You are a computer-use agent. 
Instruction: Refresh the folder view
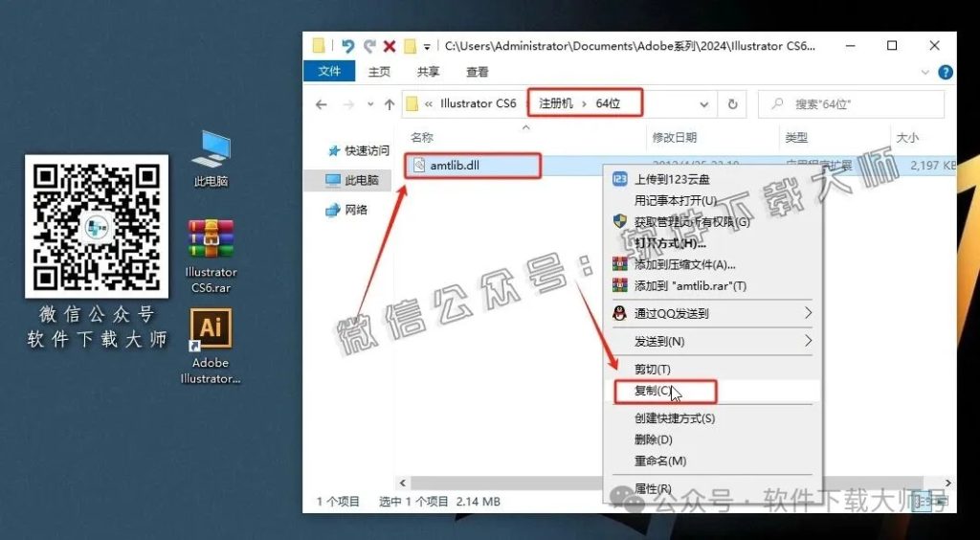[x=732, y=104]
